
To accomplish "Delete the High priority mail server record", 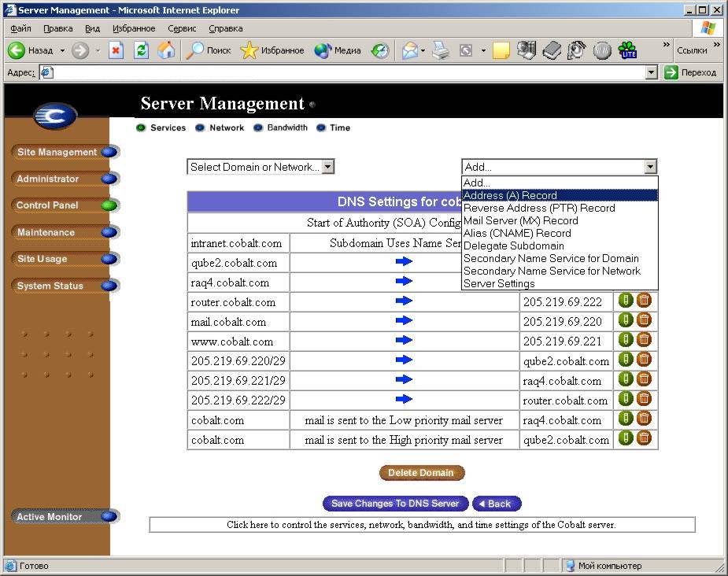I will (644, 438).
